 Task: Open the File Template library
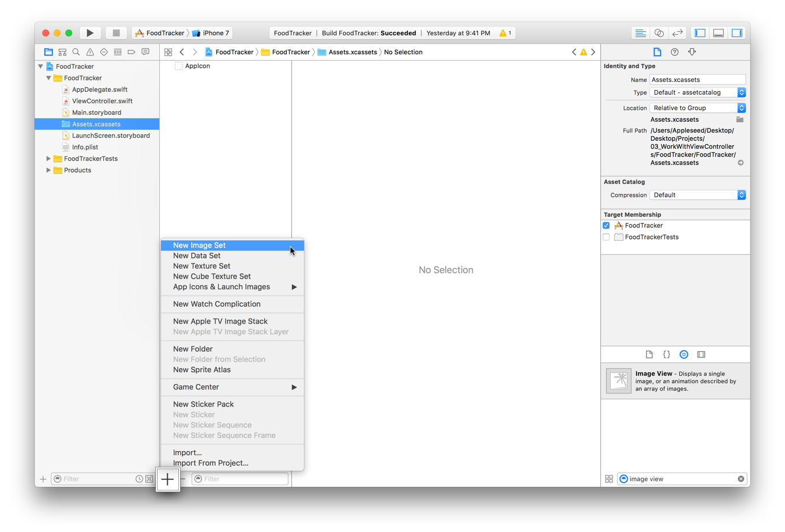pyautogui.click(x=649, y=354)
